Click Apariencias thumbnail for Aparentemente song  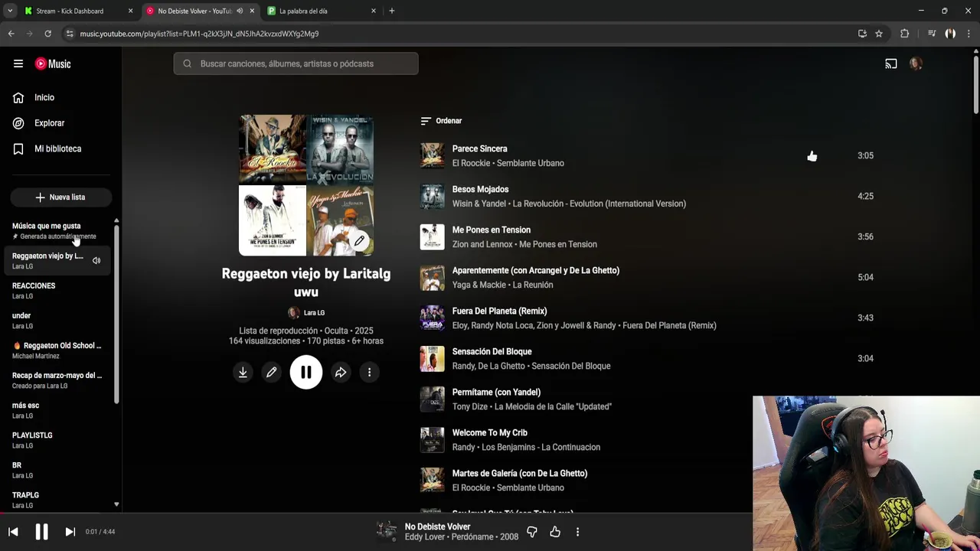[432, 277]
